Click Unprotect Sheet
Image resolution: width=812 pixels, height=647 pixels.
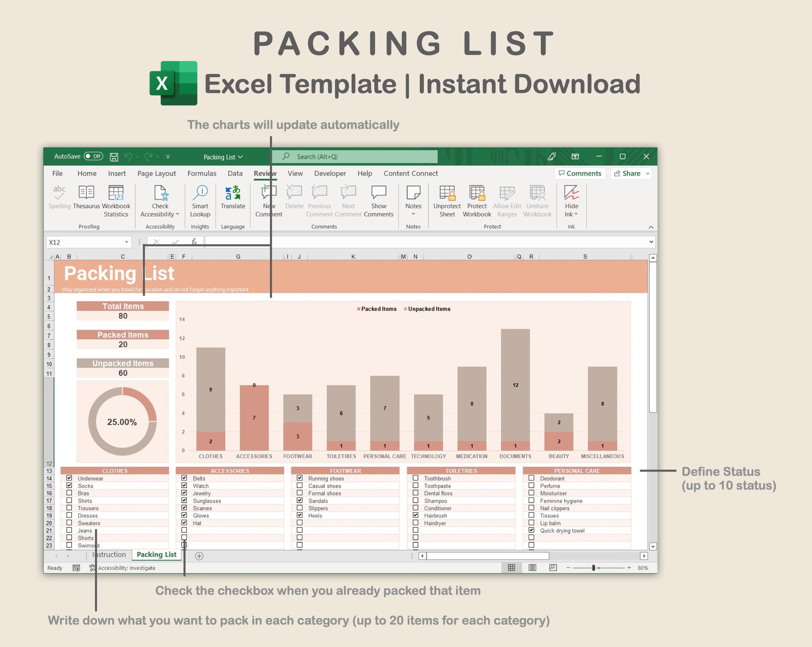[x=447, y=201]
